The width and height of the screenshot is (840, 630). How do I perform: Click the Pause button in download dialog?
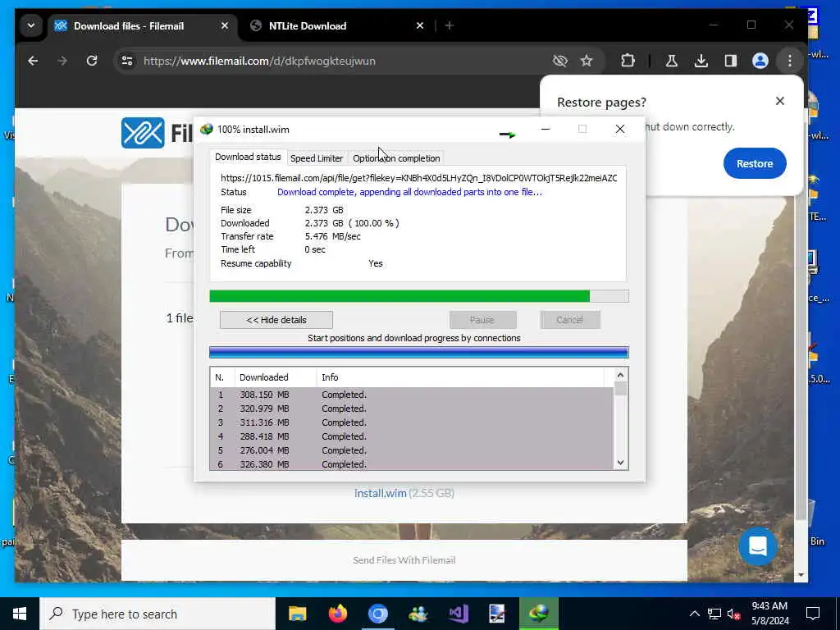[482, 320]
